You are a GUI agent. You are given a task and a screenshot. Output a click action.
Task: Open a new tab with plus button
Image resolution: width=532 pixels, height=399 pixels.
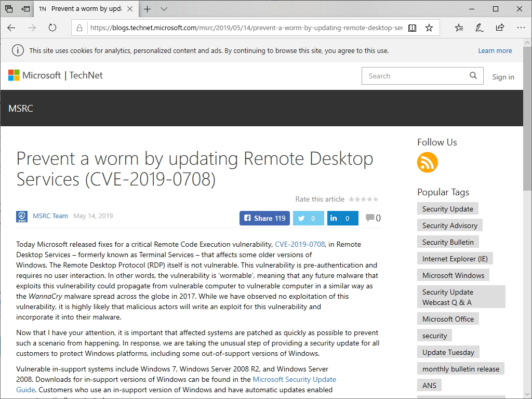click(x=148, y=9)
